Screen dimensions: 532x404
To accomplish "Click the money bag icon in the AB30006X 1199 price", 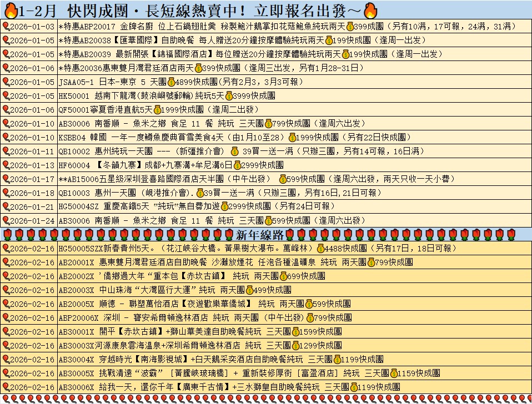I will [354, 387].
